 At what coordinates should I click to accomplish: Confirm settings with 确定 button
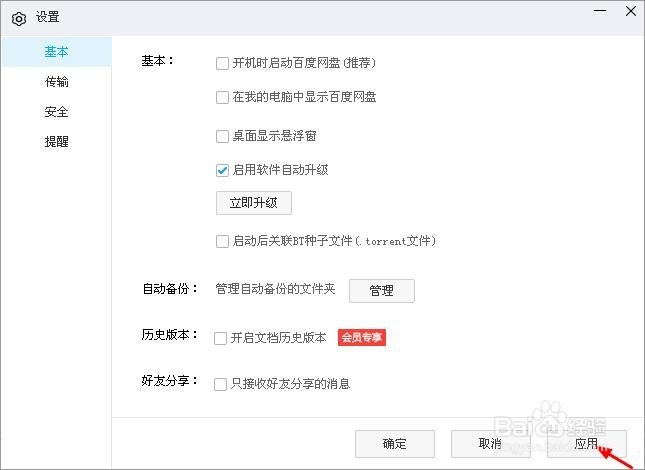click(395, 444)
